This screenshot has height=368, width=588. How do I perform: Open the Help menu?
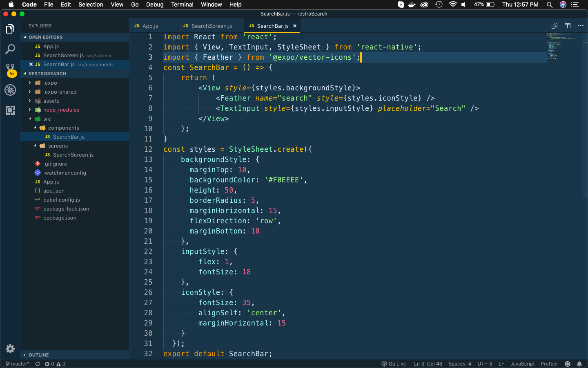pyautogui.click(x=235, y=4)
